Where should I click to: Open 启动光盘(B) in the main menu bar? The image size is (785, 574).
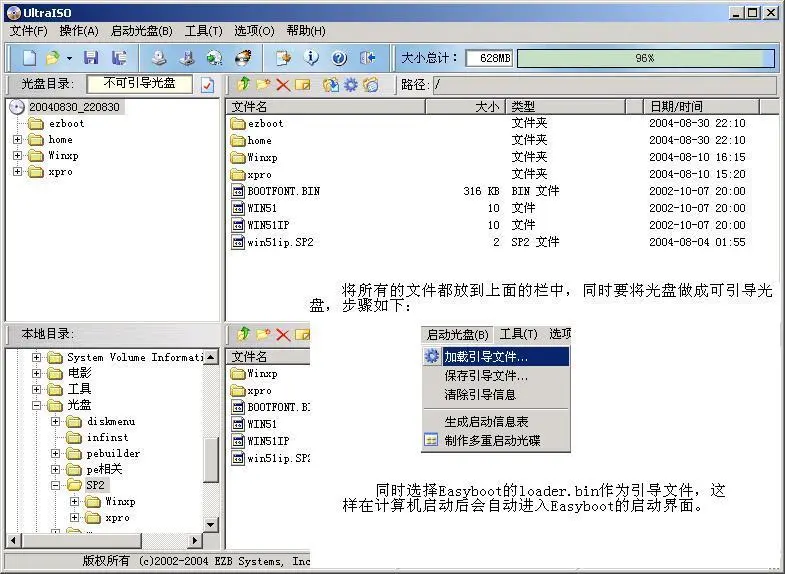(x=142, y=31)
